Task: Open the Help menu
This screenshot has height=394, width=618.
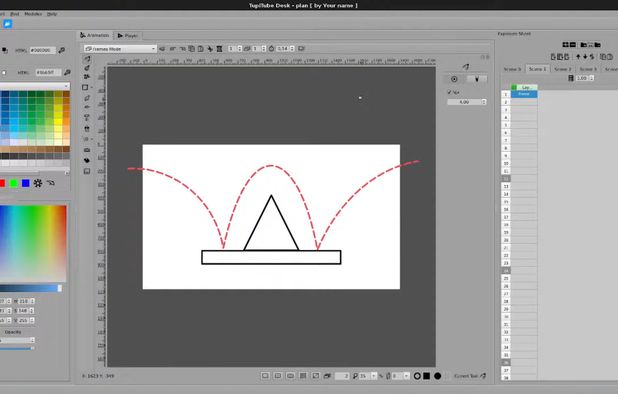Action: click(x=52, y=14)
